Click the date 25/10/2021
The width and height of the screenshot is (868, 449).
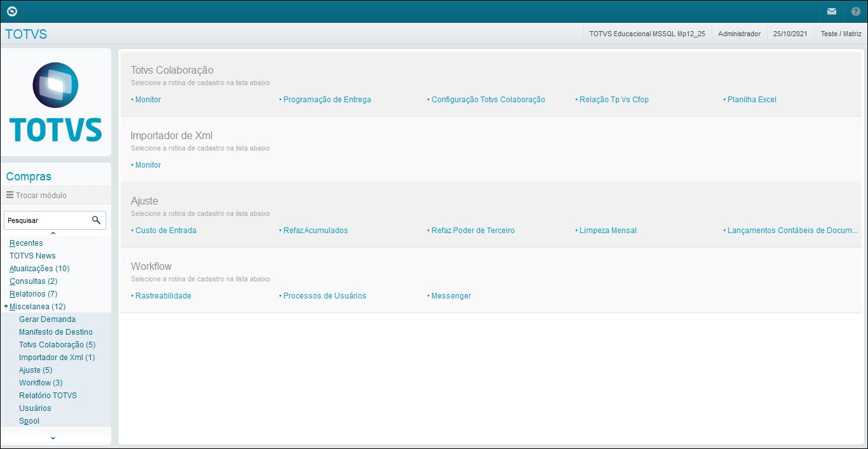coord(790,34)
